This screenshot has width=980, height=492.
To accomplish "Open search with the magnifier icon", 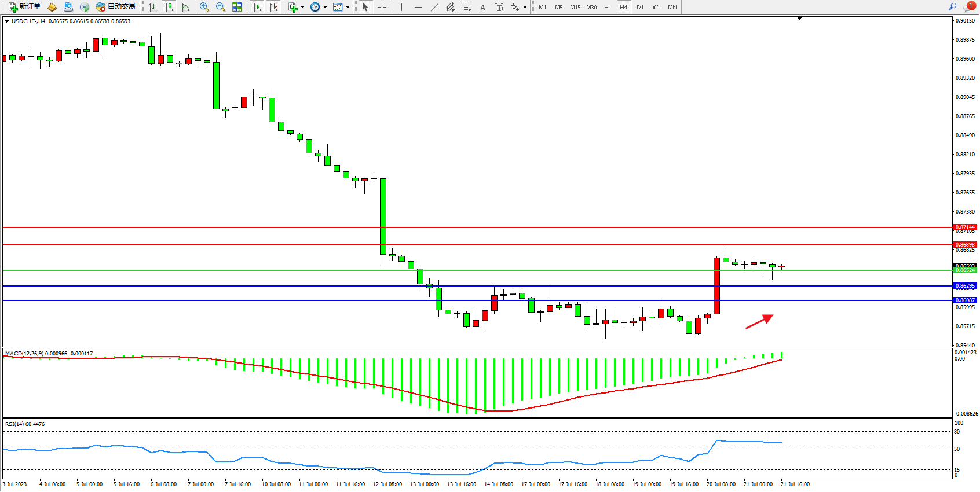I will 952,7.
